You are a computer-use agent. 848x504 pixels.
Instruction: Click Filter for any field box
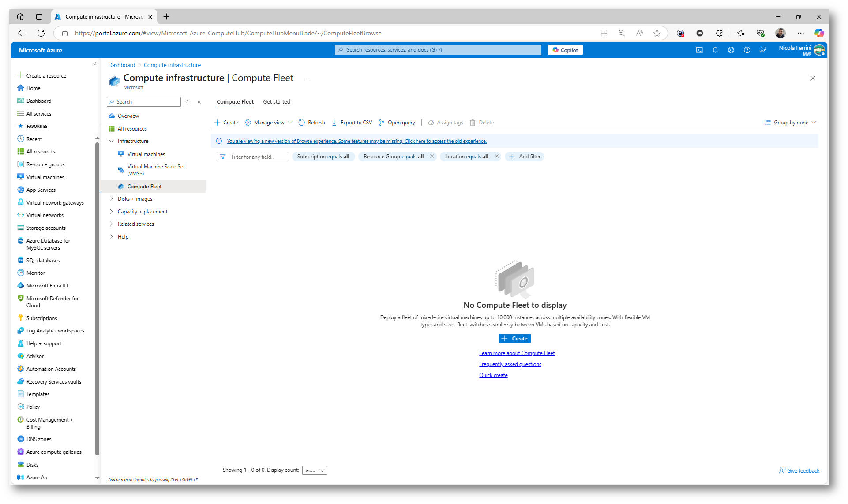(x=252, y=157)
